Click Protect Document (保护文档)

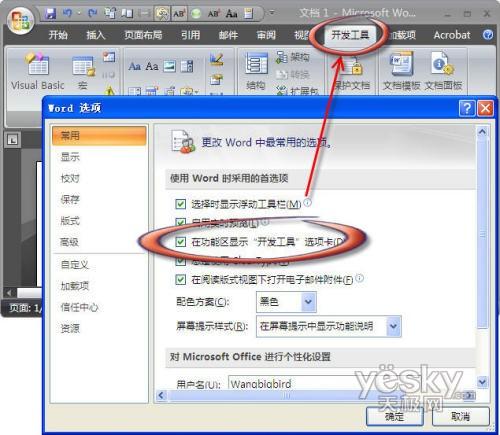coord(353,75)
